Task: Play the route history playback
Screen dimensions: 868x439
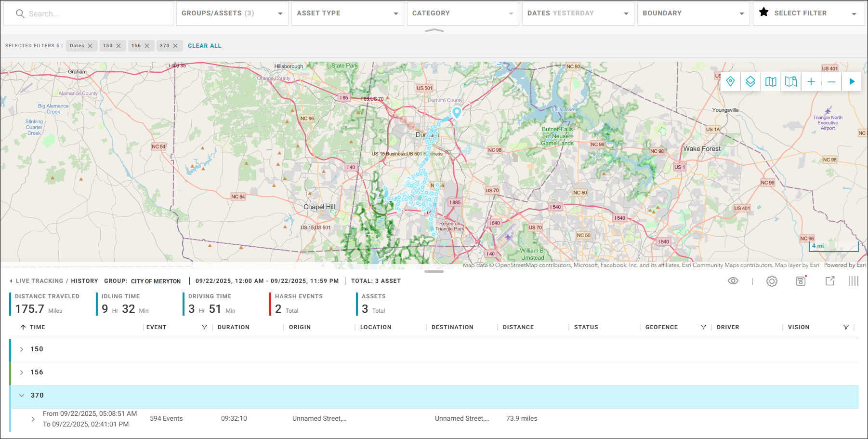Action: click(852, 81)
